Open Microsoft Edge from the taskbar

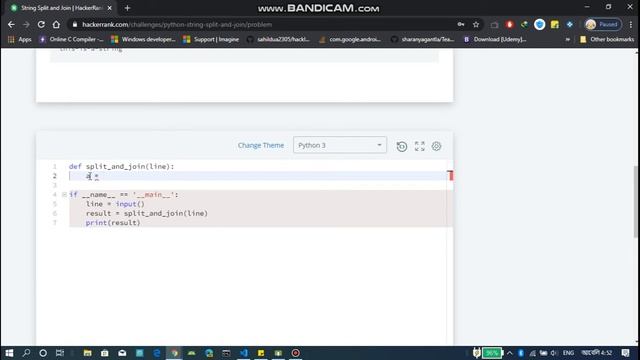(157, 353)
